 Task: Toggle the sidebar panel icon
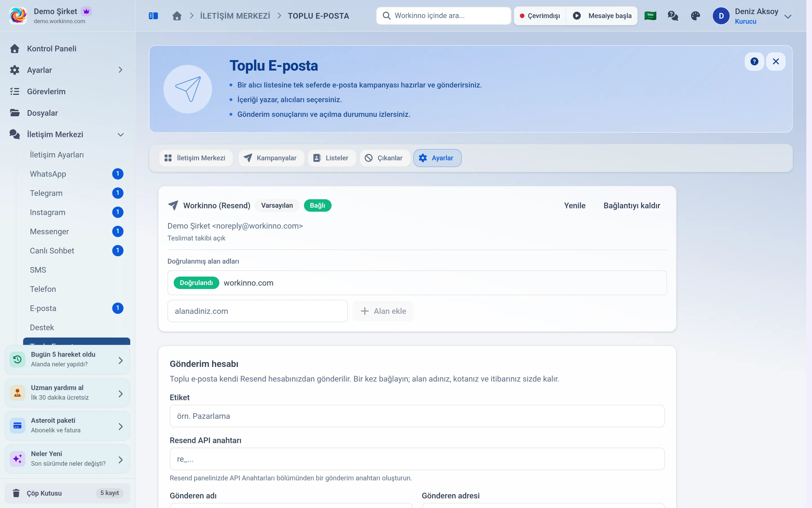(153, 16)
